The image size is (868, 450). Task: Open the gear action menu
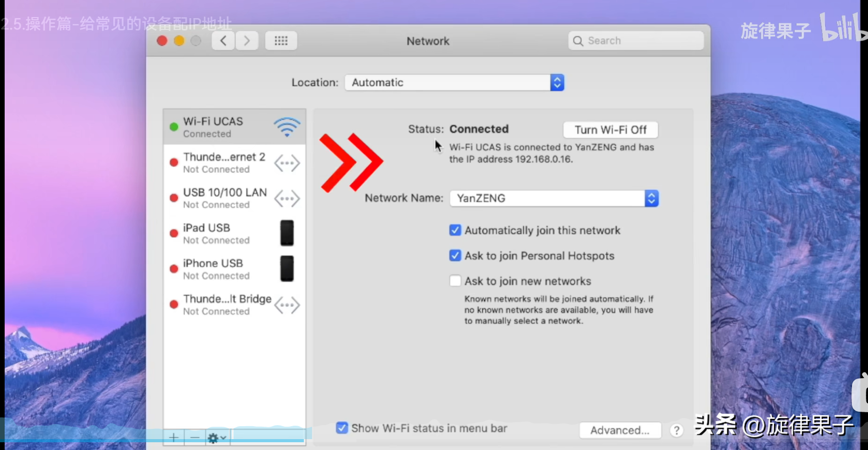[217, 438]
